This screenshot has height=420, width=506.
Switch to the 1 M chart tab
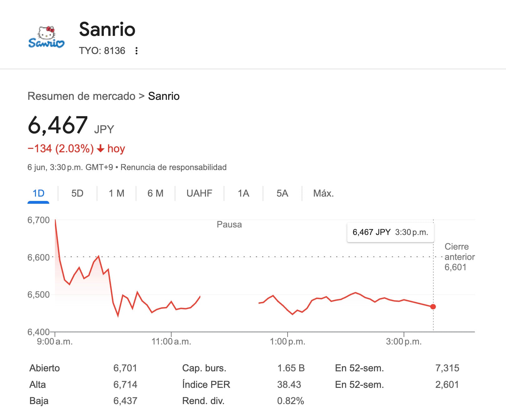[x=116, y=193]
